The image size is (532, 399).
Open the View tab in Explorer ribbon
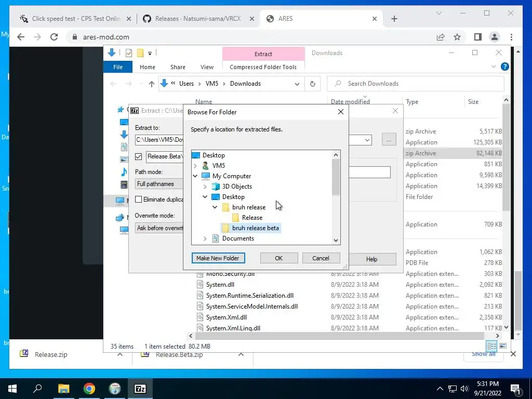tap(207, 67)
